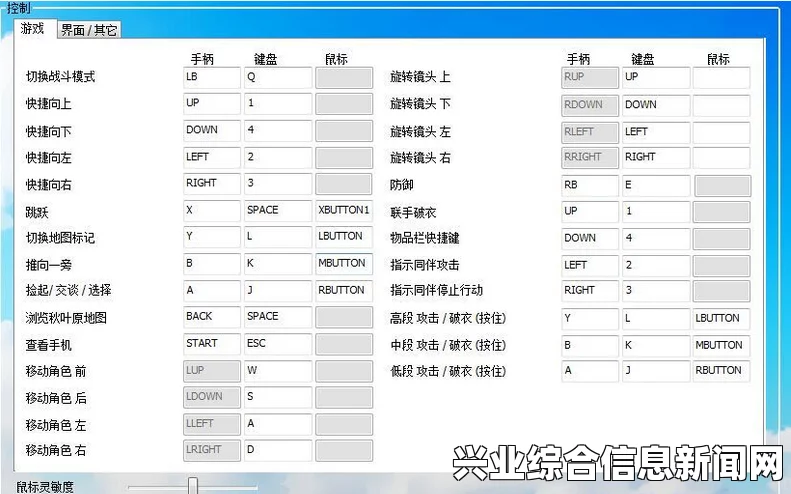791x494 pixels.
Task: Click keyboard field D for 移动角色 右
Action: 278,451
